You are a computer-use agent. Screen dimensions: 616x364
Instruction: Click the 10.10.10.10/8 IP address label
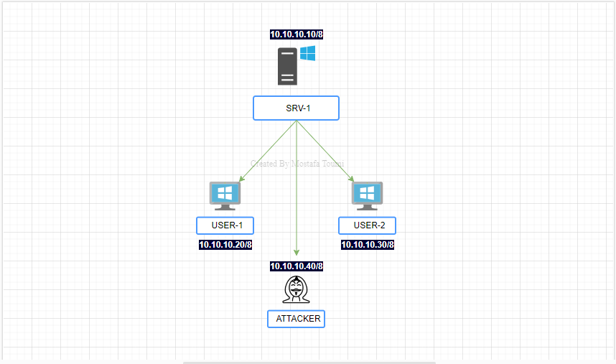click(296, 34)
